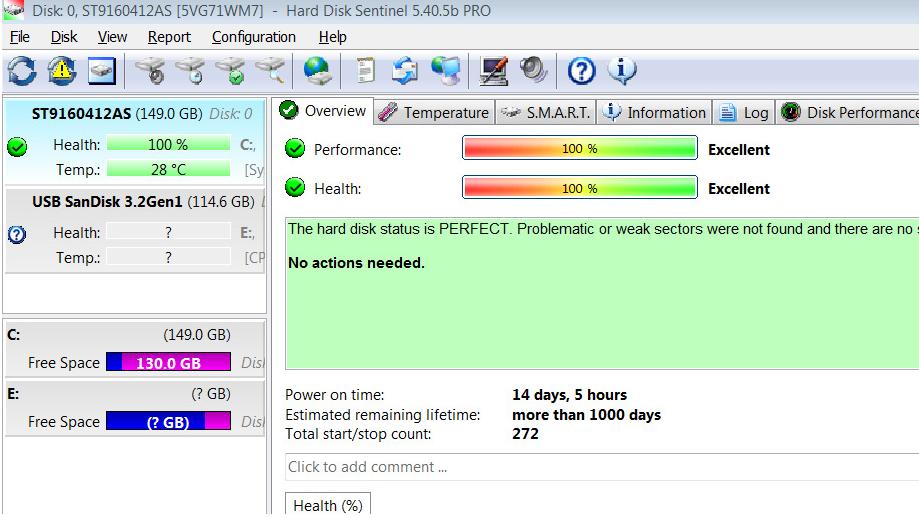Click the 'Power on time:' label

[335, 394]
